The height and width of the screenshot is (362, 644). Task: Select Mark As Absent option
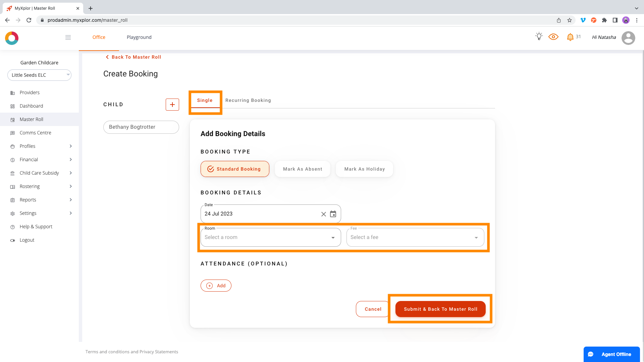[302, 169]
